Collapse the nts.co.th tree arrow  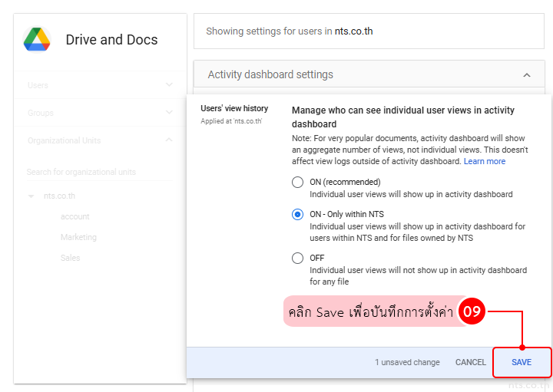tap(31, 196)
